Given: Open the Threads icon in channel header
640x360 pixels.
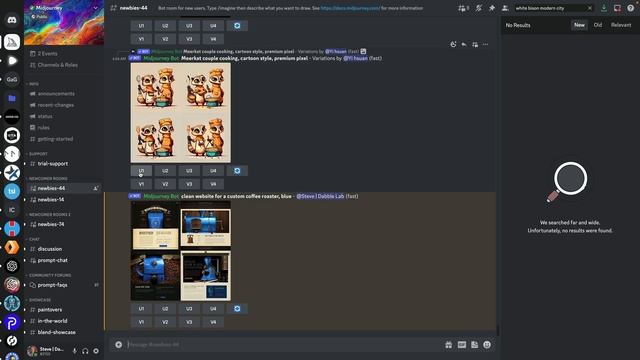Looking at the screenshot, I should pos(462,8).
